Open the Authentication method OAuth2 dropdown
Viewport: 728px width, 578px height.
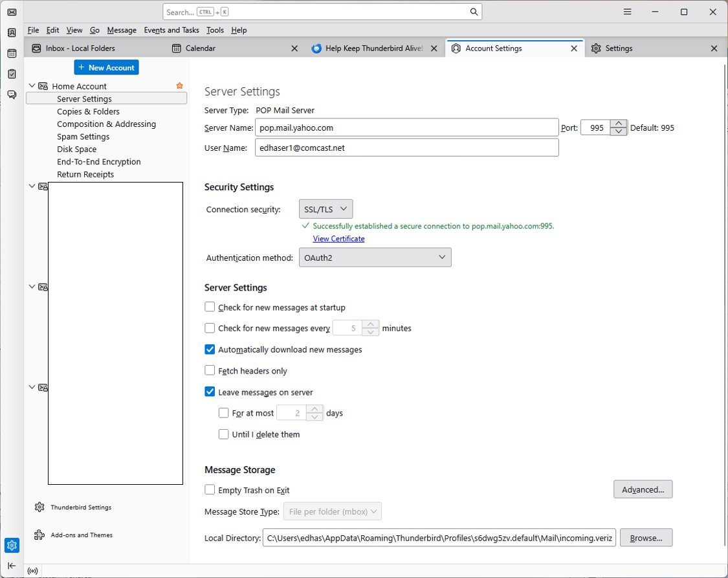point(375,257)
